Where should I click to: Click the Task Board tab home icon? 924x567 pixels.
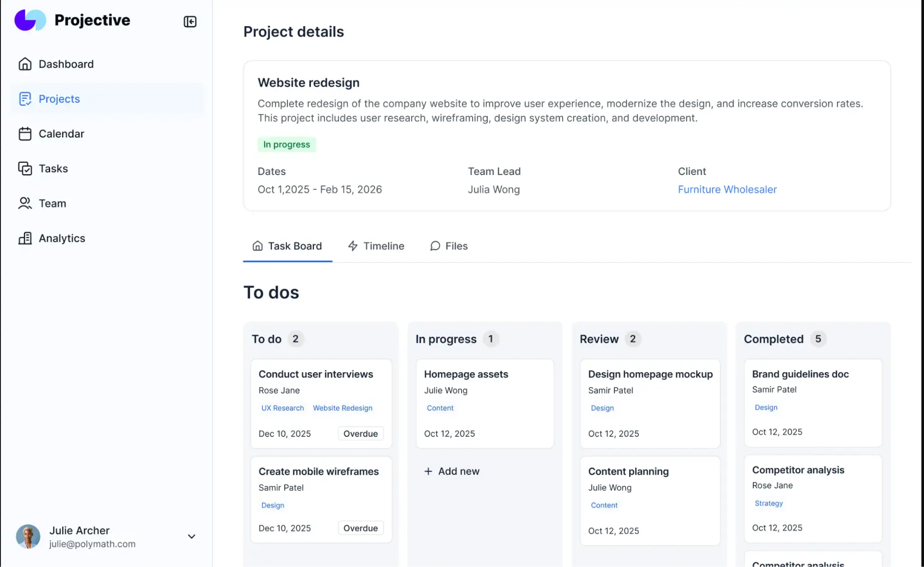258,246
